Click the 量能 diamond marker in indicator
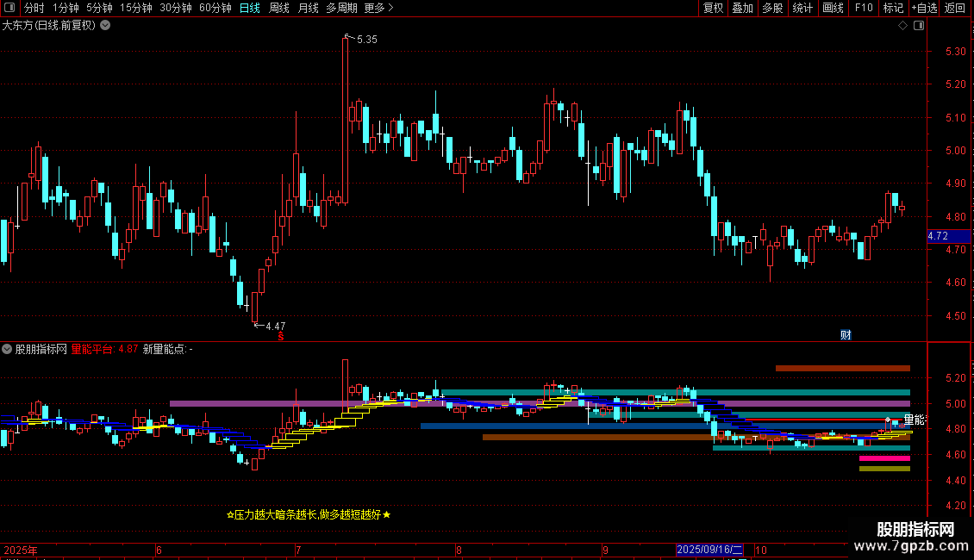Image resolution: width=974 pixels, height=560 pixels. coord(888,420)
